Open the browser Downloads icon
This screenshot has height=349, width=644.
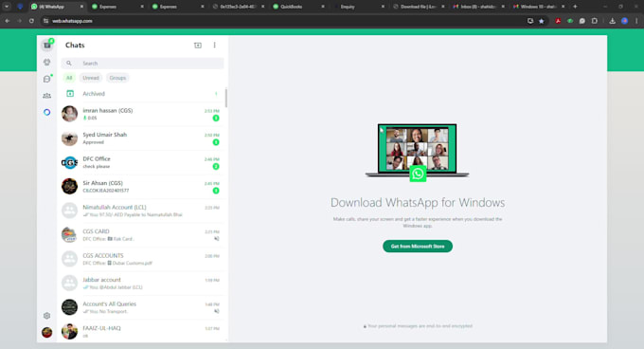613,21
